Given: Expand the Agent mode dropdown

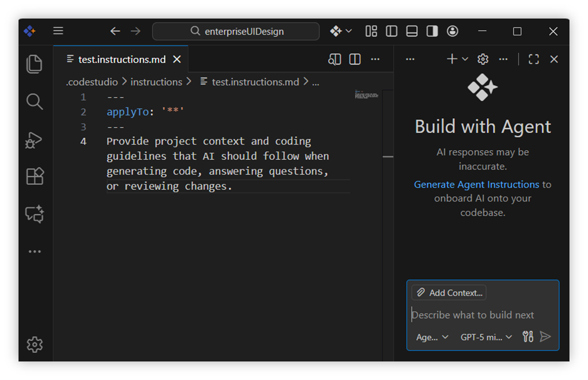Looking at the screenshot, I should click(432, 337).
